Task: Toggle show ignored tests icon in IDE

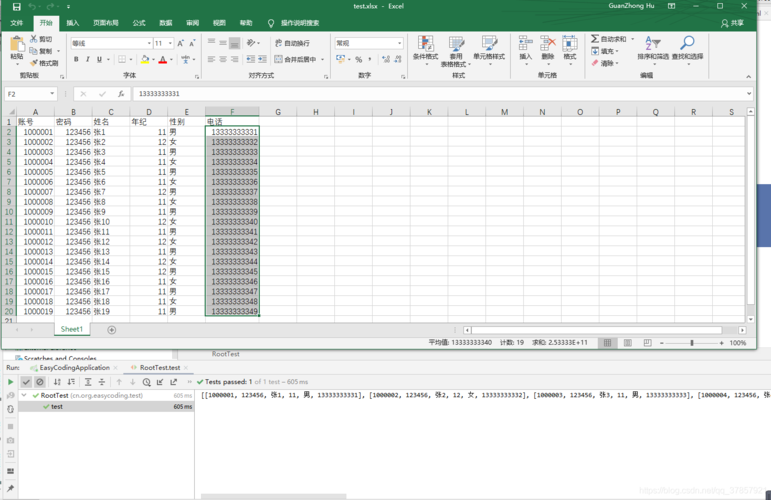Action: pyautogui.click(x=40, y=382)
